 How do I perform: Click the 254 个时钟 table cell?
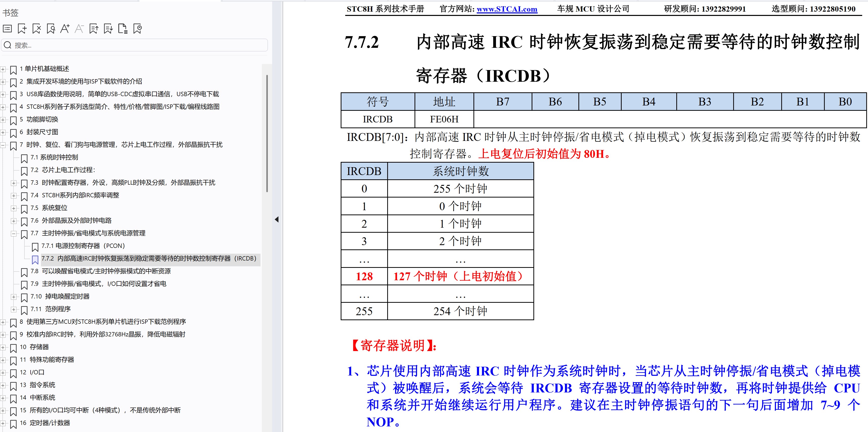click(x=461, y=311)
